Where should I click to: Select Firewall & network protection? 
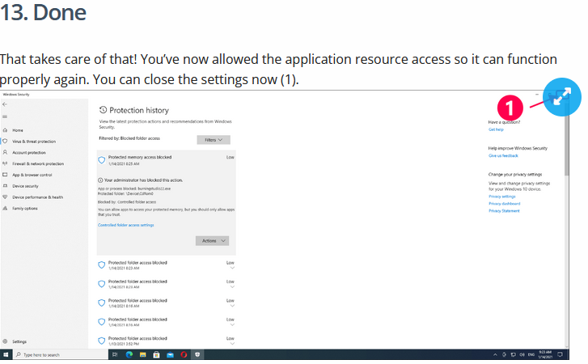point(36,163)
